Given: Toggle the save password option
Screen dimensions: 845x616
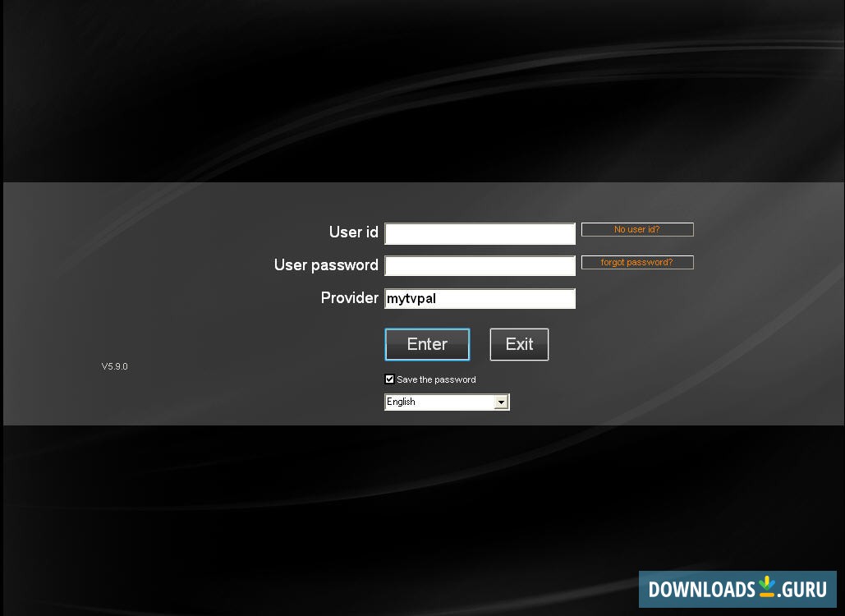Looking at the screenshot, I should tap(389, 379).
